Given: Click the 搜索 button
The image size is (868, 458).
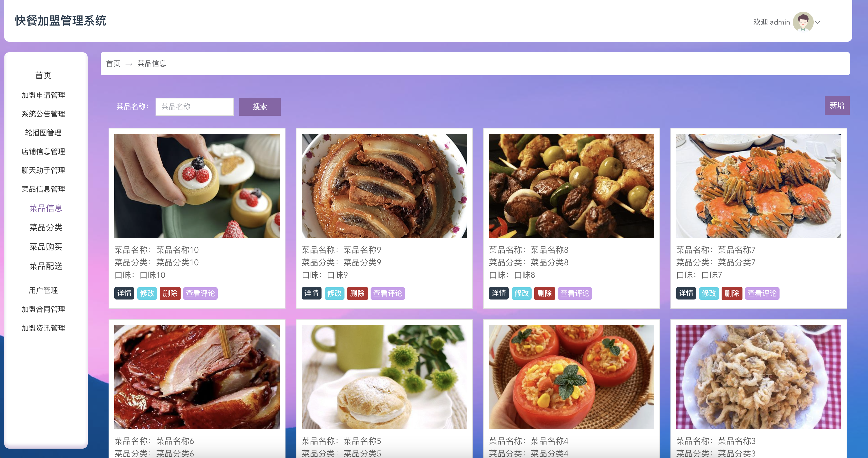Looking at the screenshot, I should 260,107.
